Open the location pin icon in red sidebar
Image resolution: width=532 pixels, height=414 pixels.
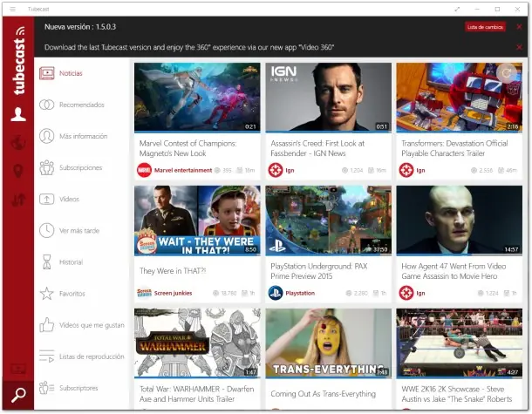click(x=18, y=171)
